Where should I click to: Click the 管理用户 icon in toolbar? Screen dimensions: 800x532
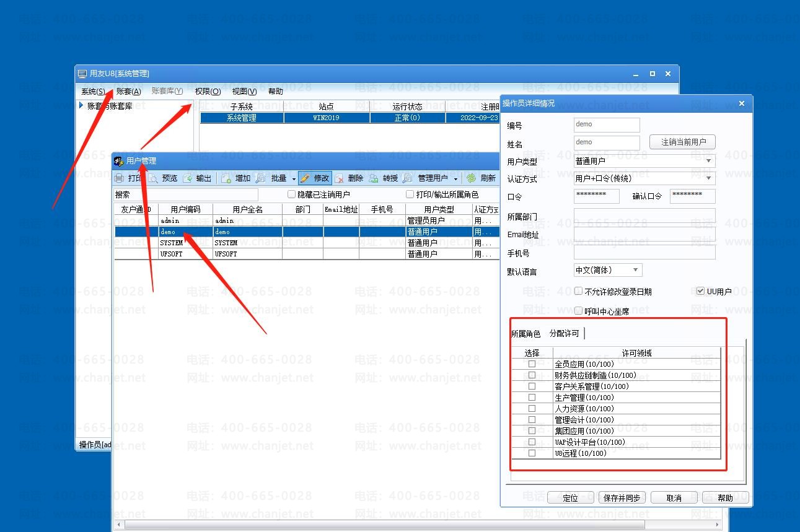coord(408,178)
